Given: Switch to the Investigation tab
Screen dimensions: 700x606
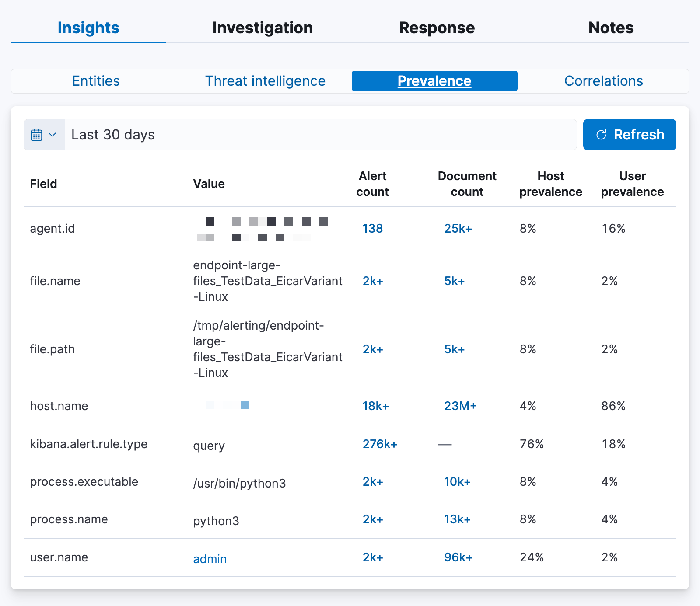Looking at the screenshot, I should pos(262,28).
